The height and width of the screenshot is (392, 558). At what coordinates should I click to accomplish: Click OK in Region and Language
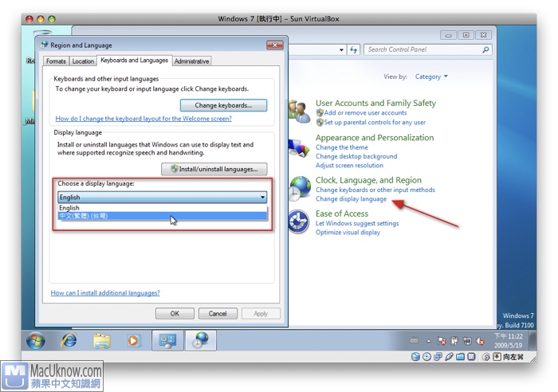pyautogui.click(x=175, y=313)
